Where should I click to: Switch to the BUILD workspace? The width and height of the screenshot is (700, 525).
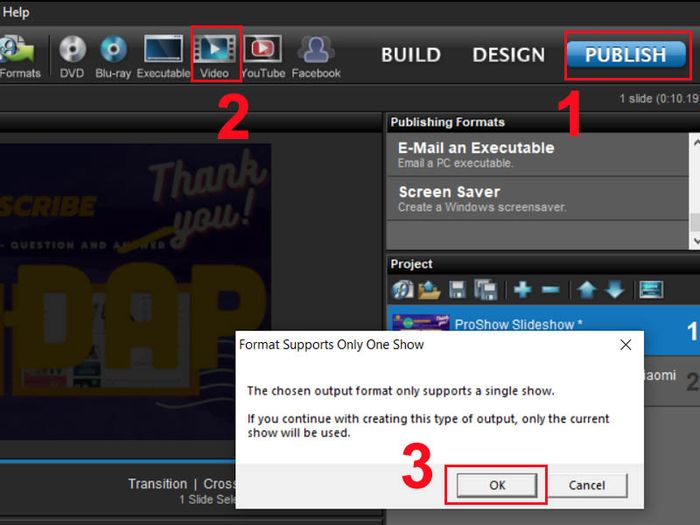[x=411, y=55]
